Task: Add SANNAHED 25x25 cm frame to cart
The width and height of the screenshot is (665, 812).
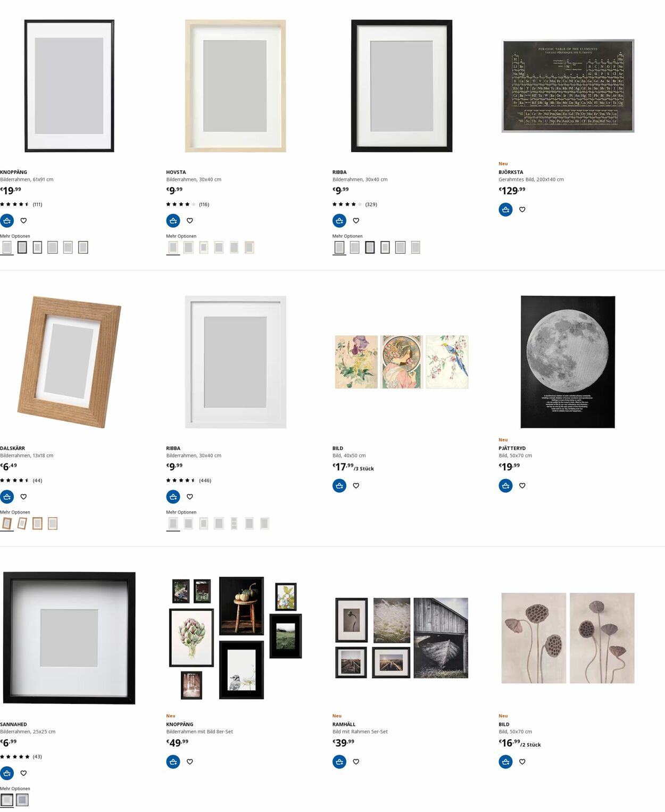Action: 7,773
